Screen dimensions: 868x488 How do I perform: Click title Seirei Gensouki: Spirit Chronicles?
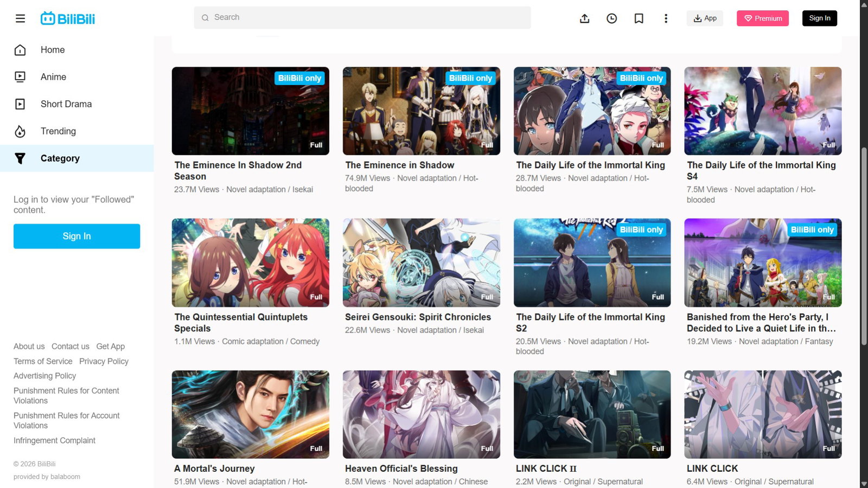coord(418,317)
